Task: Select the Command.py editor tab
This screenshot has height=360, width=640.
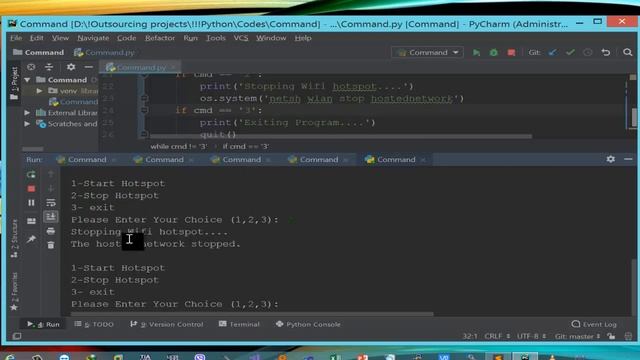Action: [141, 67]
